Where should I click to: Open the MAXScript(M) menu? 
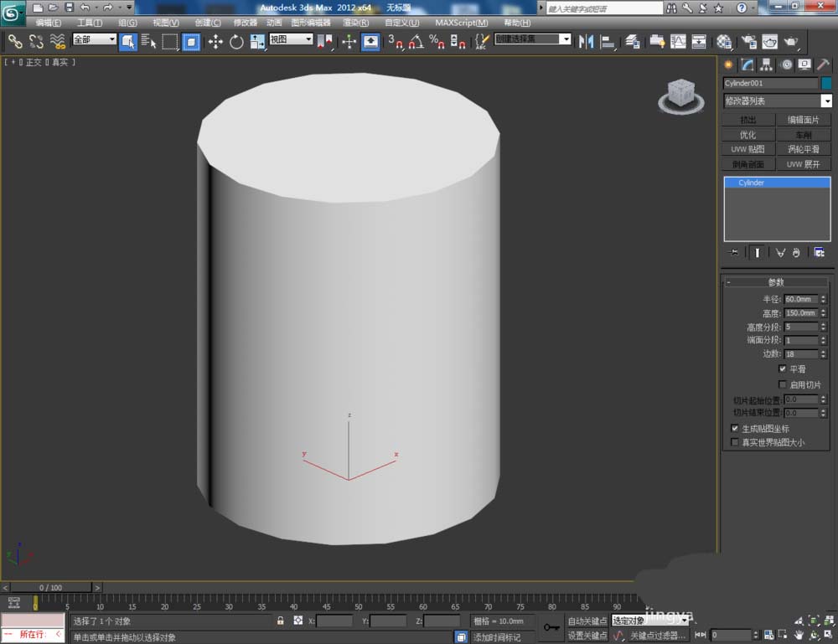[x=461, y=23]
